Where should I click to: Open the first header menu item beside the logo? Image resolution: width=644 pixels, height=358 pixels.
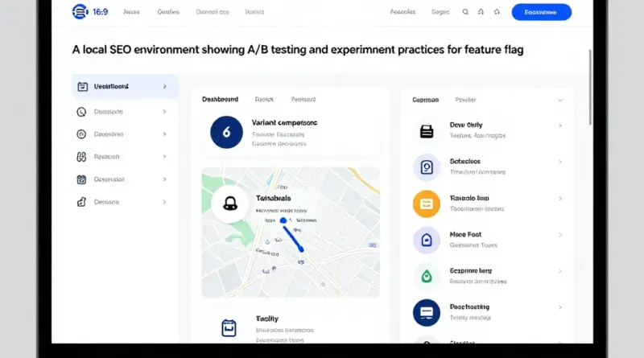pyautogui.click(x=131, y=12)
